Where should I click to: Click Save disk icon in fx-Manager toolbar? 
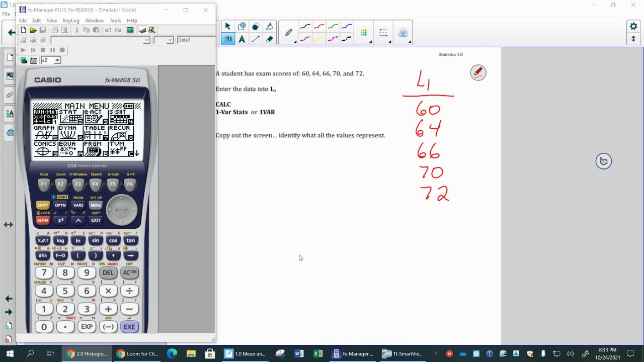(43, 30)
